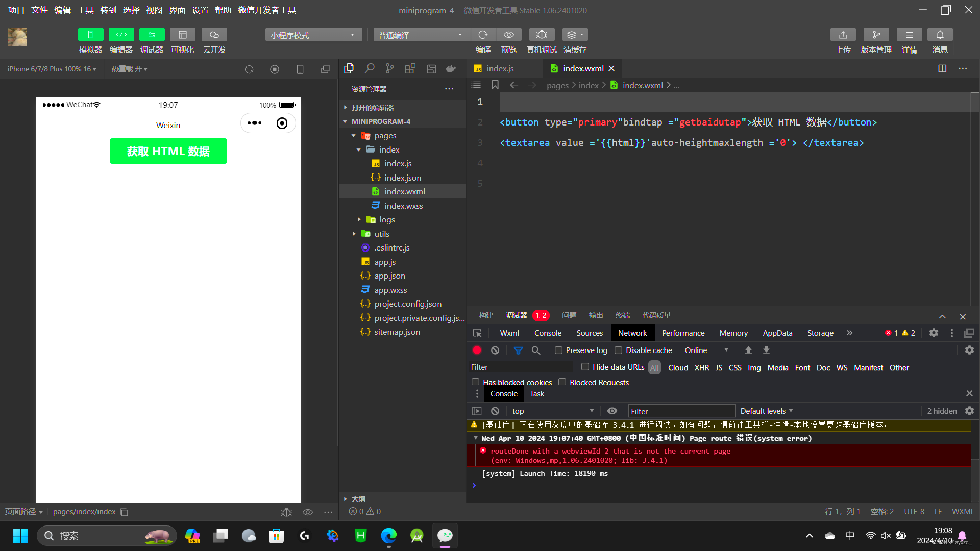Click the split editor icon
This screenshot has height=551, width=980.
(x=942, y=68)
